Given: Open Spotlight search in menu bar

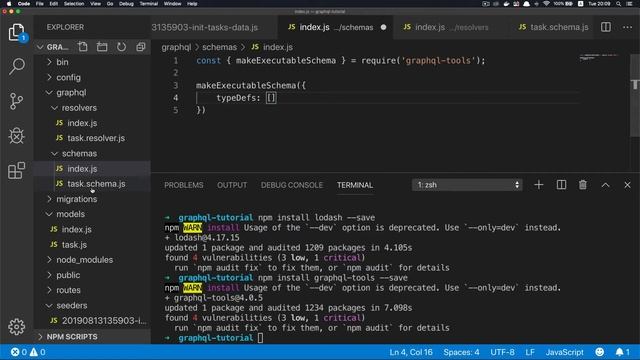Looking at the screenshot, I should (619, 4).
